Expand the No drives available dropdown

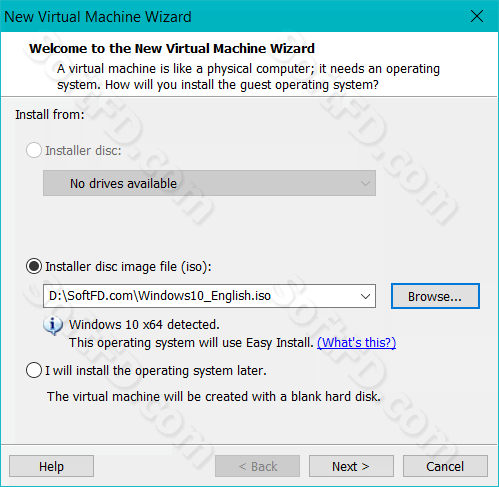209,183
